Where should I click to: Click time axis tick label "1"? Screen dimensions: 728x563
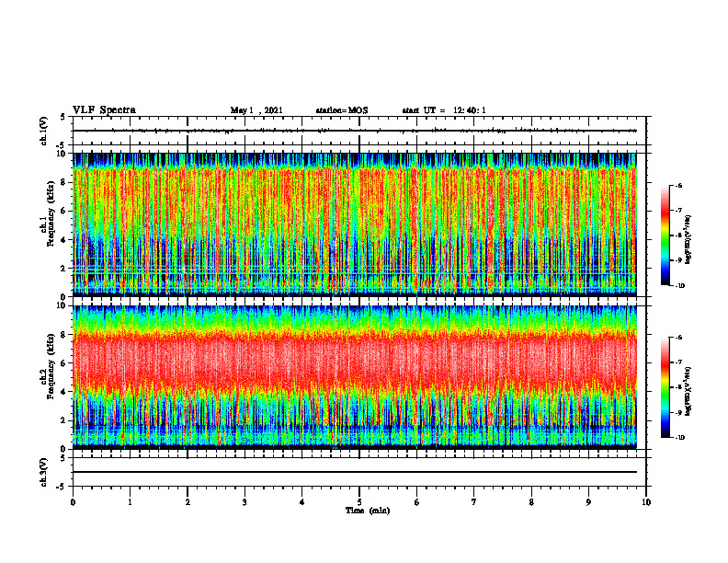click(x=130, y=502)
